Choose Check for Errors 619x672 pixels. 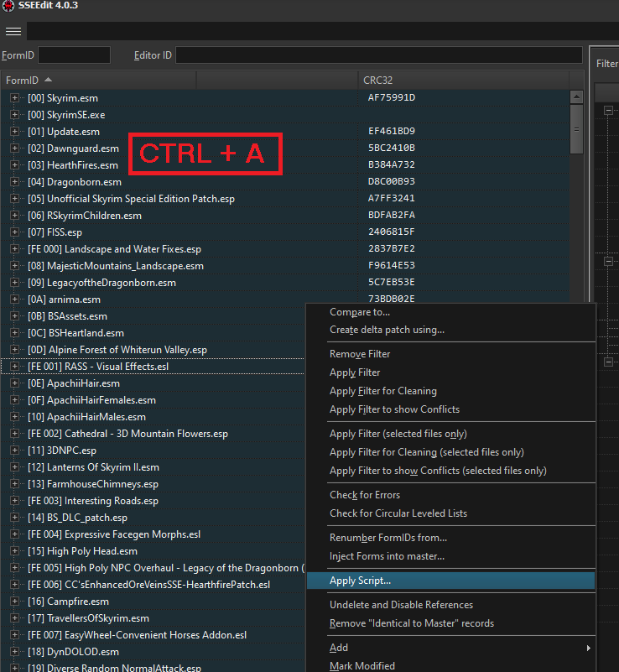(451, 495)
